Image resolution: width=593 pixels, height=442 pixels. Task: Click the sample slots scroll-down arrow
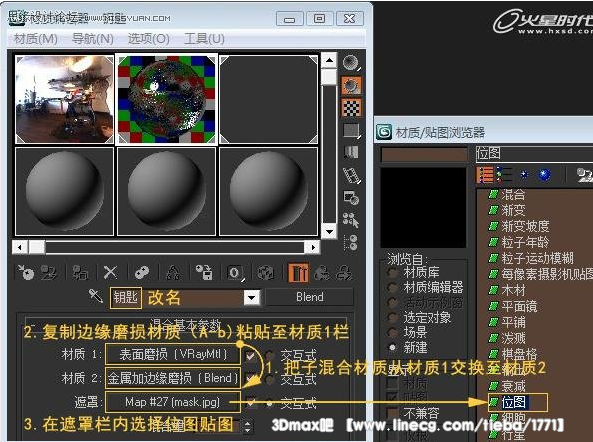(x=329, y=232)
